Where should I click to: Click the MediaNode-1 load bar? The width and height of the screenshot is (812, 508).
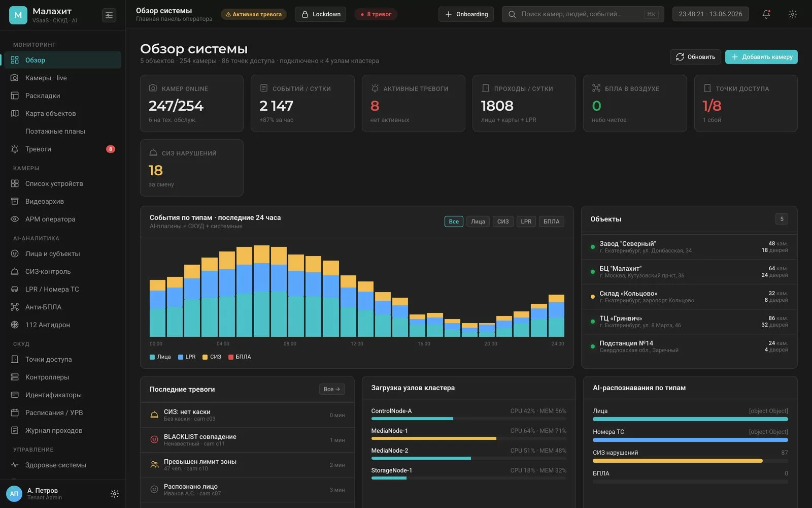point(468,438)
